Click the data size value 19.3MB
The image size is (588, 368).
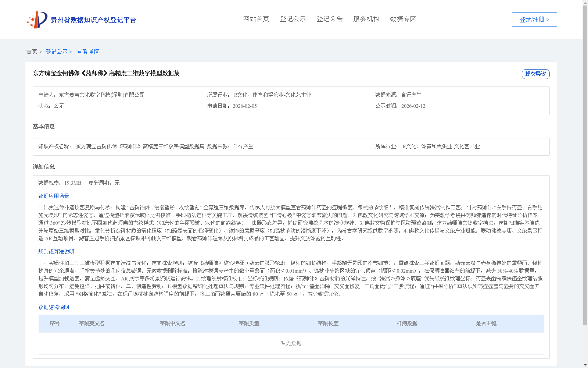coord(73,183)
